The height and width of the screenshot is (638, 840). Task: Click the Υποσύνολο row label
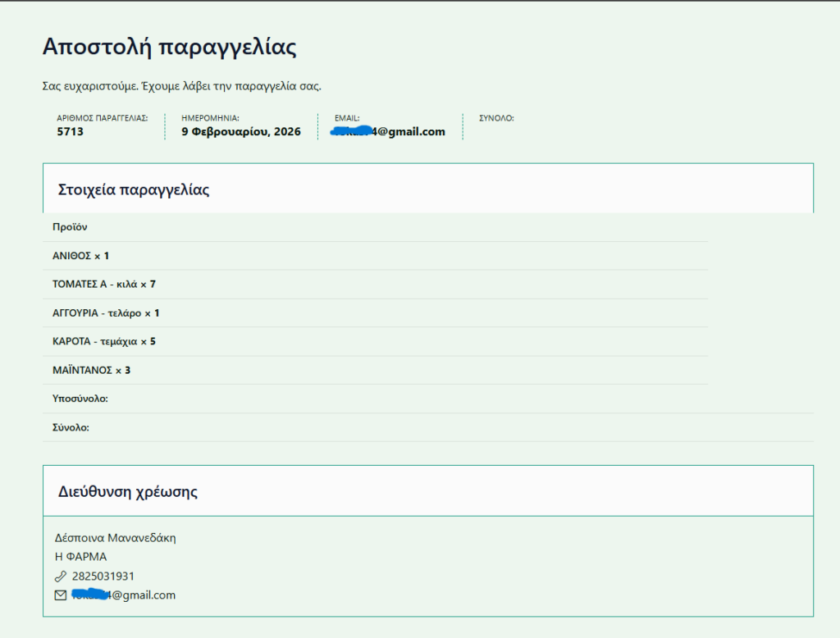pyautogui.click(x=80, y=399)
